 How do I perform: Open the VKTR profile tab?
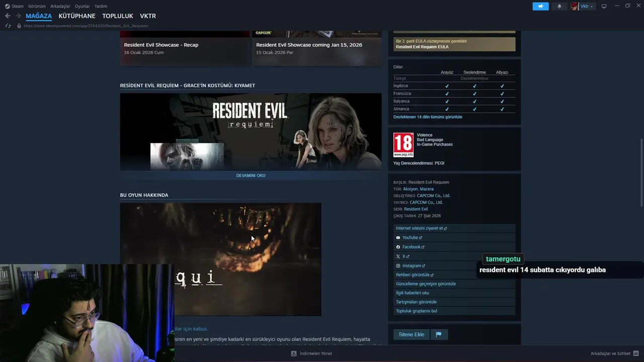[148, 16]
